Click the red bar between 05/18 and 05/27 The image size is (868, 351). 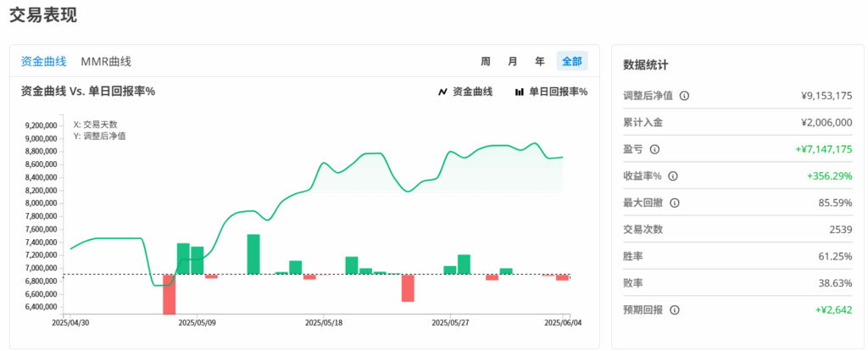[408, 287]
